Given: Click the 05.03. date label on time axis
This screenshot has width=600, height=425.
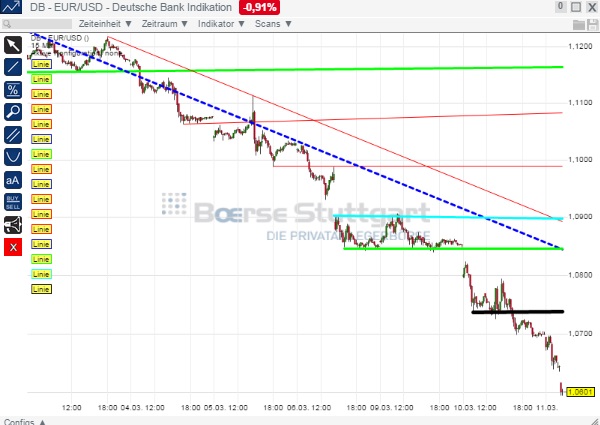Looking at the screenshot, I should (x=214, y=408).
